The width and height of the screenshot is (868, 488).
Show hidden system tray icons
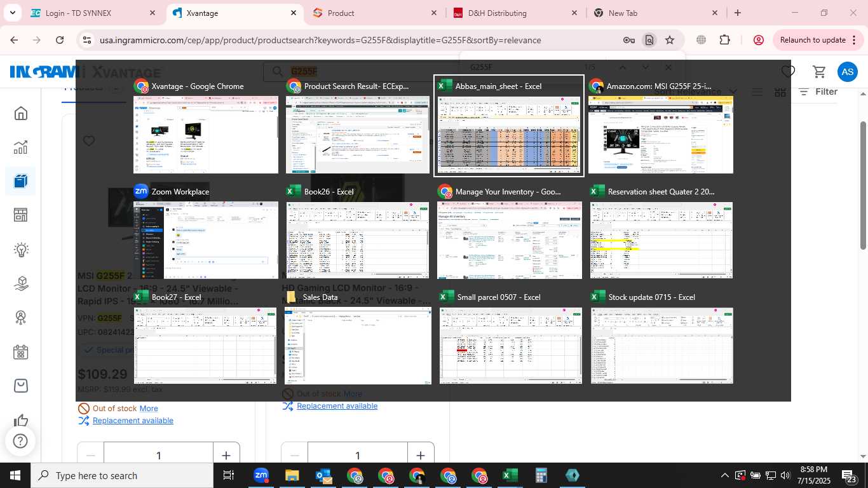725,475
